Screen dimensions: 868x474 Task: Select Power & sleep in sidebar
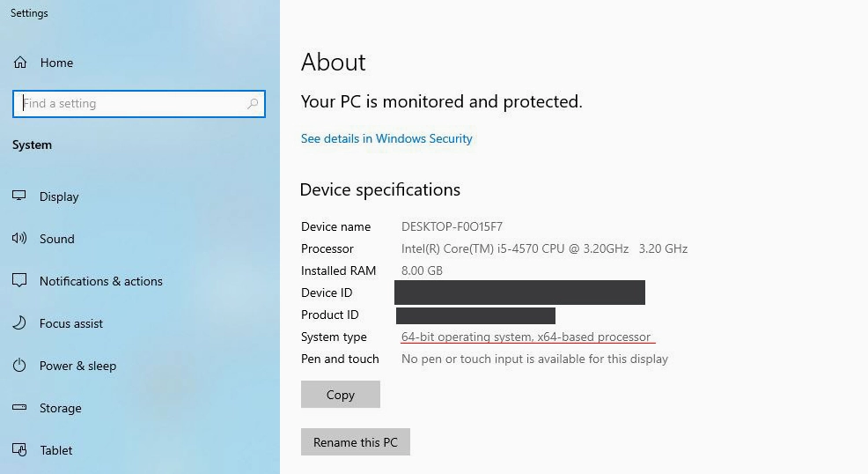point(77,366)
